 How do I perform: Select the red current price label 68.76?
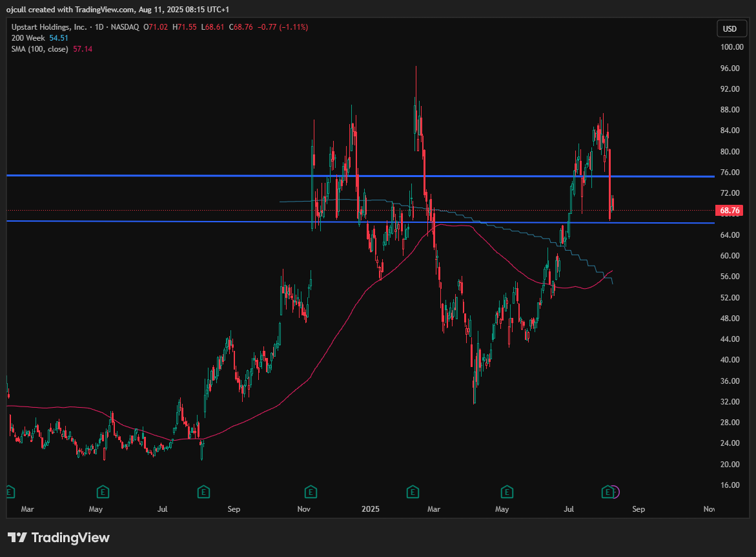tap(730, 211)
